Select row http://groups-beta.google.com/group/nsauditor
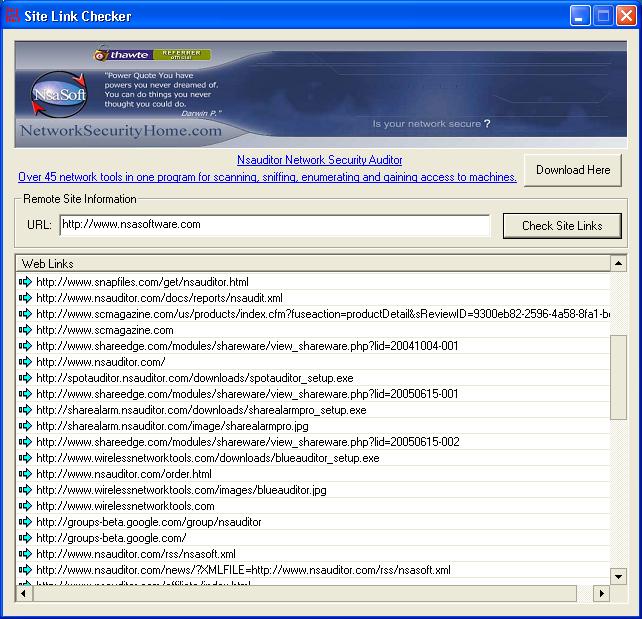Image resolution: width=642 pixels, height=619 pixels. coord(313,522)
